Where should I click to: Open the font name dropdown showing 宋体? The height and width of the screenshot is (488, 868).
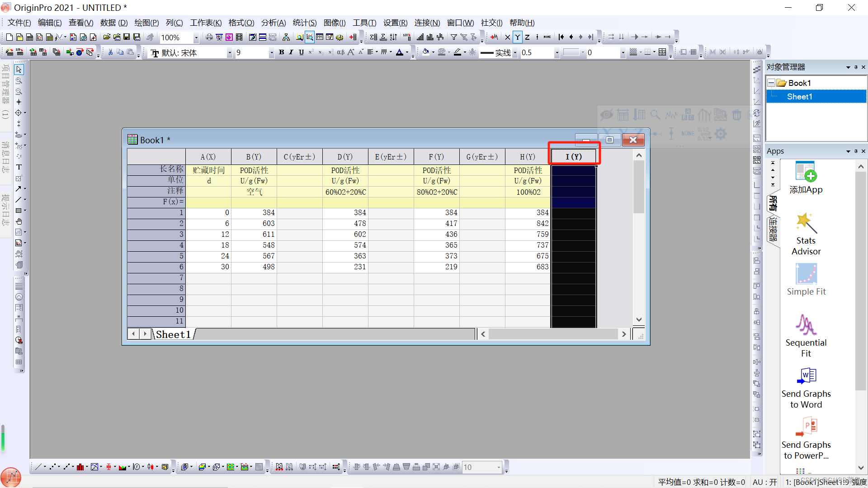click(x=229, y=53)
